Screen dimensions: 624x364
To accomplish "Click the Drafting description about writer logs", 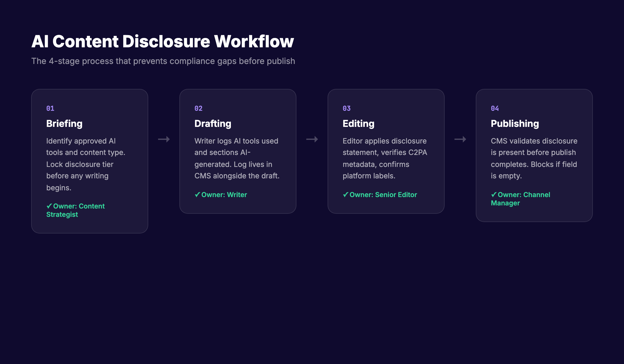I will click(237, 158).
